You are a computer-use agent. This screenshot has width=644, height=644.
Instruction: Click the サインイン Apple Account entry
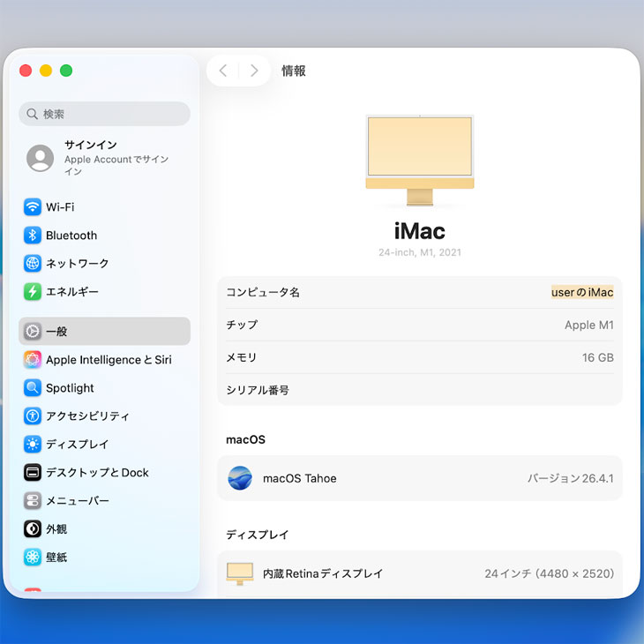104,159
